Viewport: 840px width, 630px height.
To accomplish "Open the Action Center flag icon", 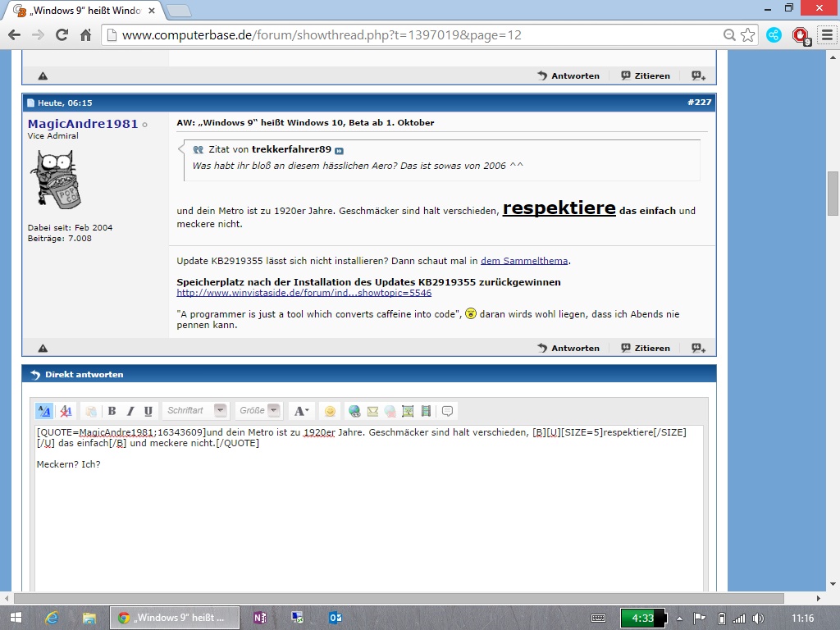I will pyautogui.click(x=700, y=619).
